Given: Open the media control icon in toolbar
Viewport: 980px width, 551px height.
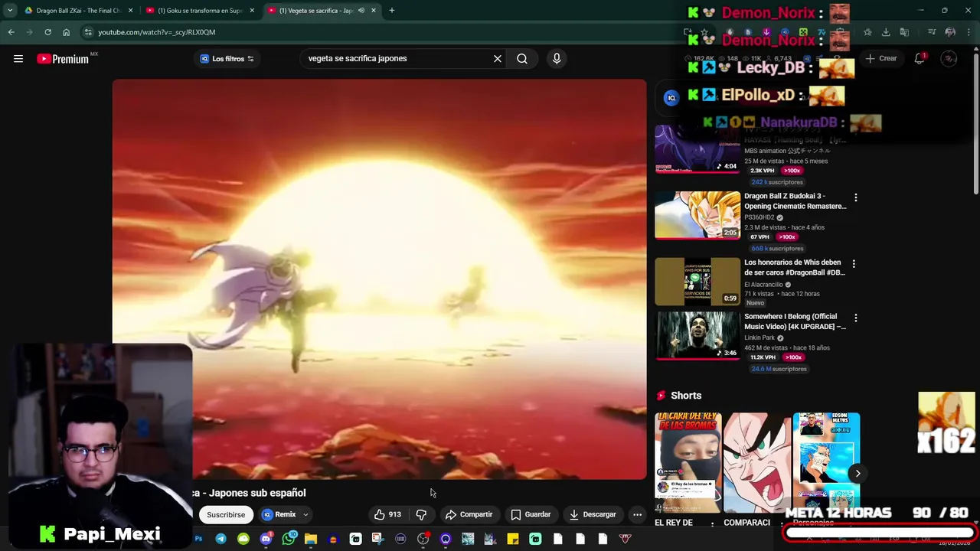Looking at the screenshot, I should (x=932, y=32).
